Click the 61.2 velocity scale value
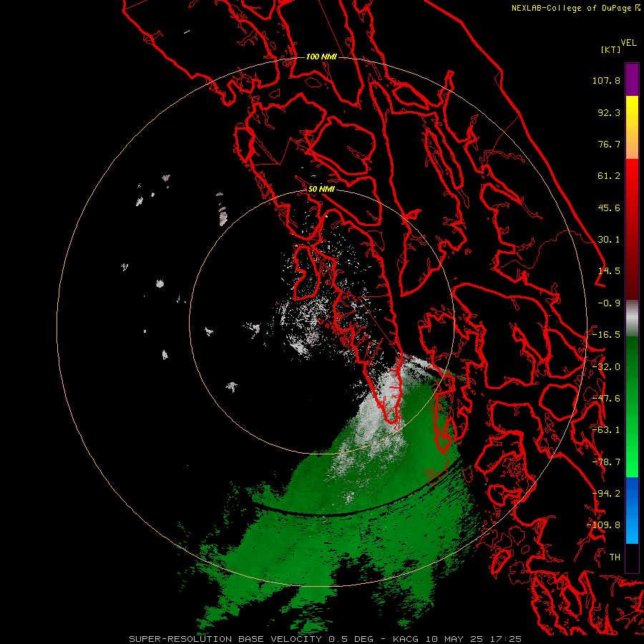644x644 pixels. click(609, 176)
